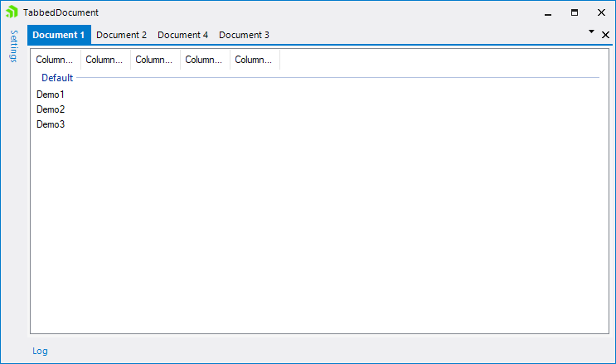Screen dimensions: 616x364
Task: Close the TabbedDocument window
Action: point(601,12)
